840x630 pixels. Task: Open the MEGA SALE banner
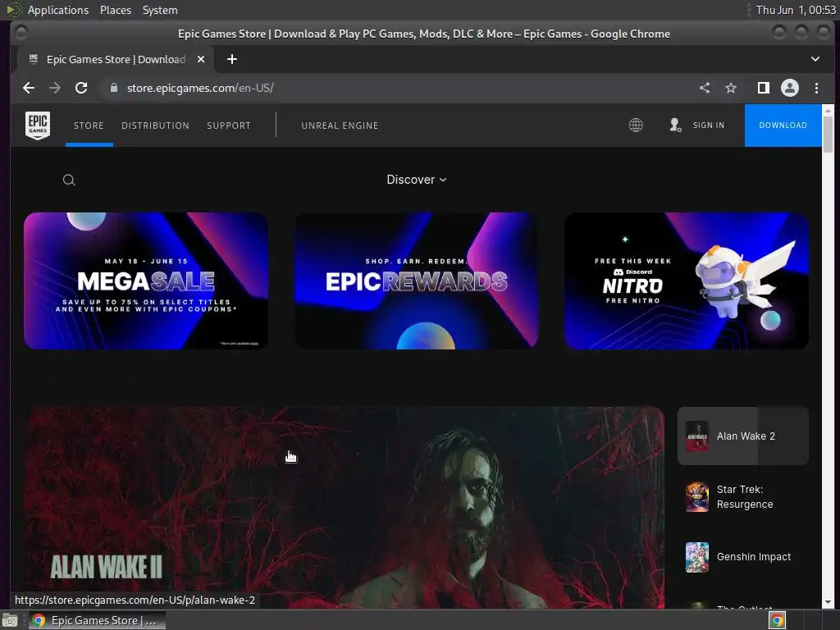click(146, 281)
